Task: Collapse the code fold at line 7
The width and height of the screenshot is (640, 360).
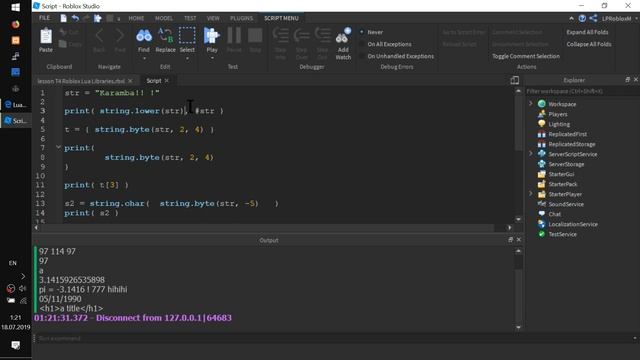Action: pos(58,147)
